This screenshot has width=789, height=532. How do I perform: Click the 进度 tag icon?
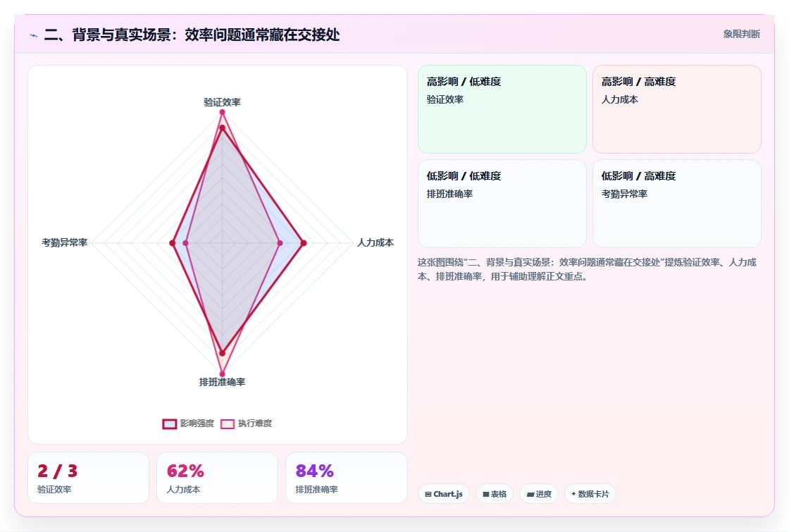click(530, 494)
